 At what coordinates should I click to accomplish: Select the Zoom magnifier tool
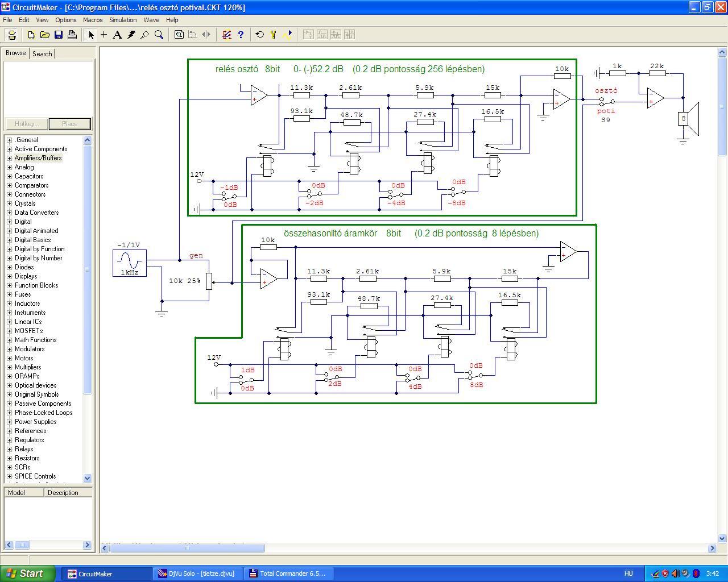pyautogui.click(x=159, y=35)
